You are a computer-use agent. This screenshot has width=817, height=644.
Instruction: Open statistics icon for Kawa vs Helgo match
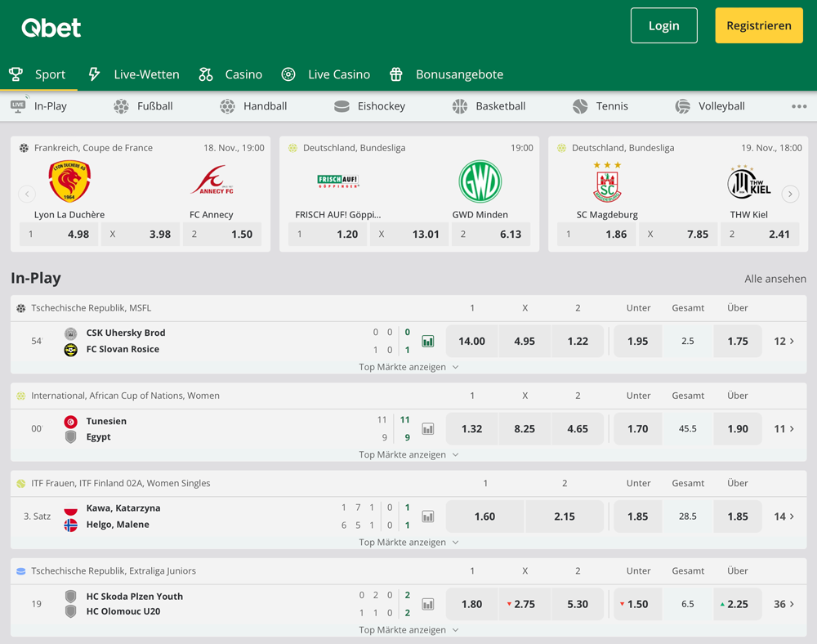click(428, 517)
